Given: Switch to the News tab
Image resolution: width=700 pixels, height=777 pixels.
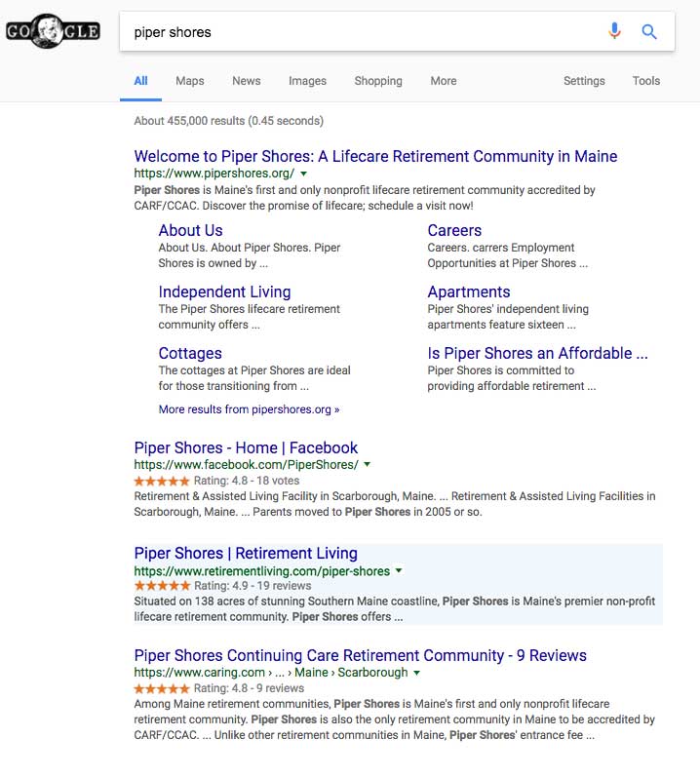Looking at the screenshot, I should coord(247,81).
